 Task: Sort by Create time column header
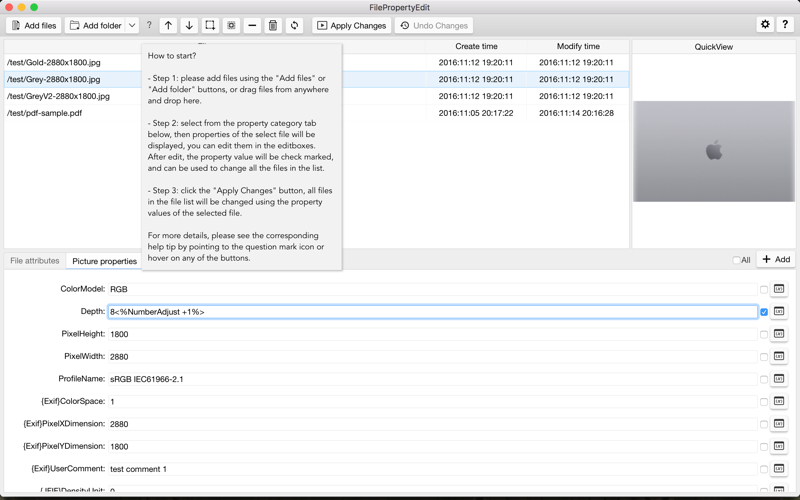coord(476,46)
